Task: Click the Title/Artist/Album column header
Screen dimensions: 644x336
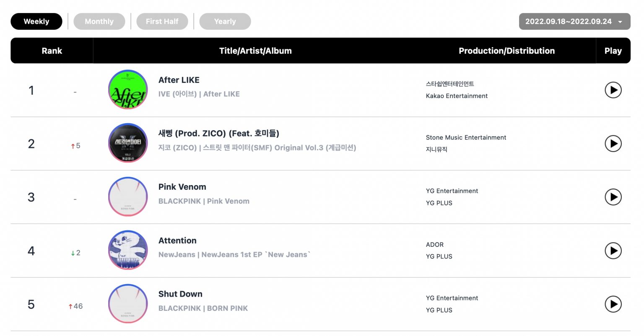Action: click(255, 51)
